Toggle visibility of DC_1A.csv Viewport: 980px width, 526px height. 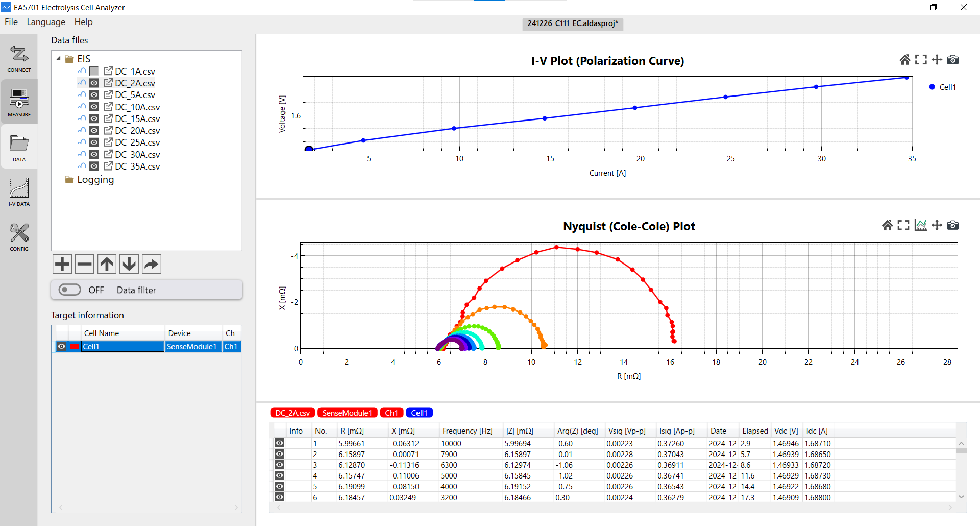pos(94,71)
